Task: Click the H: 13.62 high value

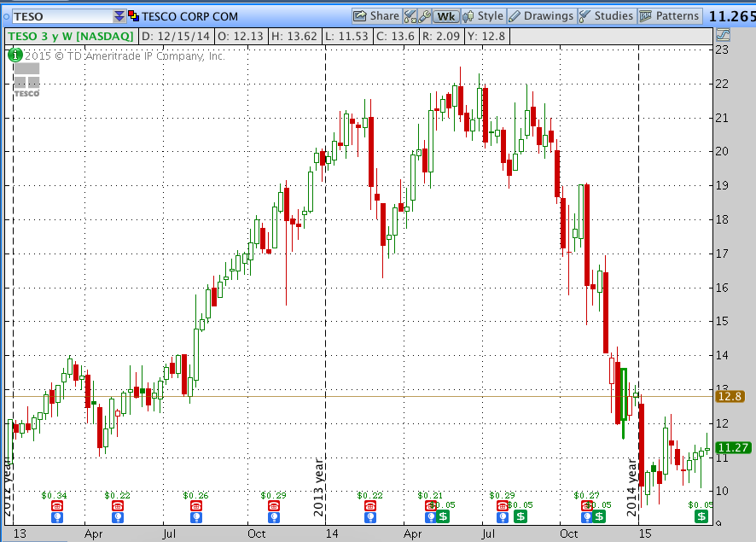Action: 294,36
